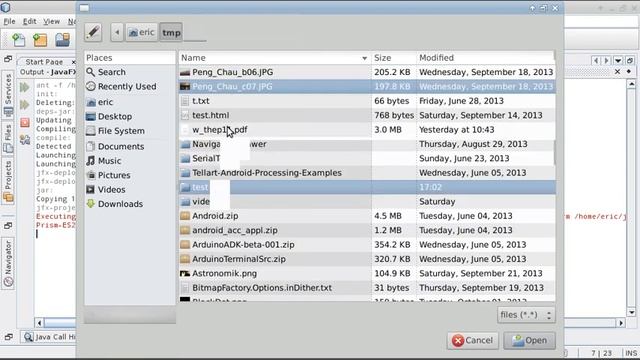Click Open Project toolbar icon in NetBeans
Image resolution: width=640 pixels, height=360 pixels.
pyautogui.click(x=62, y=40)
